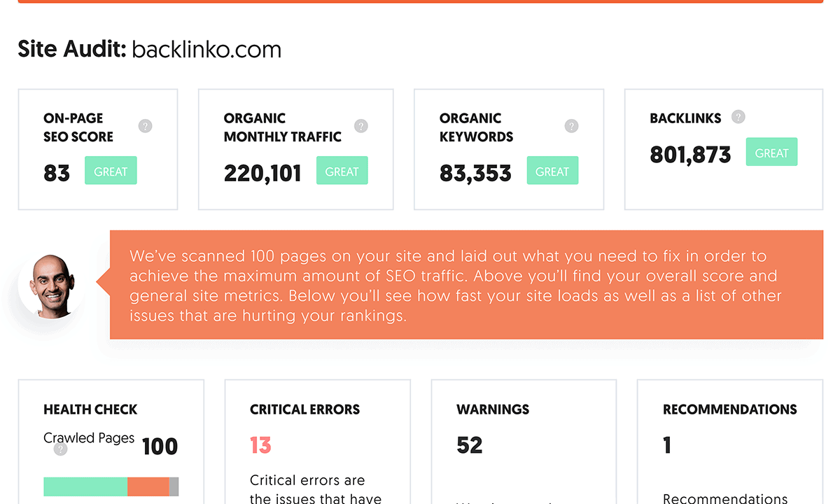Click the 801,873 backlinks number
The height and width of the screenshot is (504, 840).
[x=690, y=155]
